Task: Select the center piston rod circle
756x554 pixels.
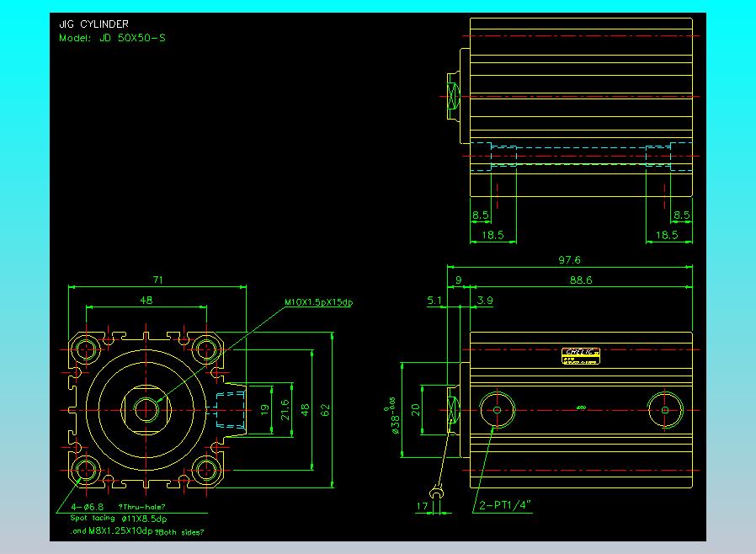Action: tap(146, 410)
